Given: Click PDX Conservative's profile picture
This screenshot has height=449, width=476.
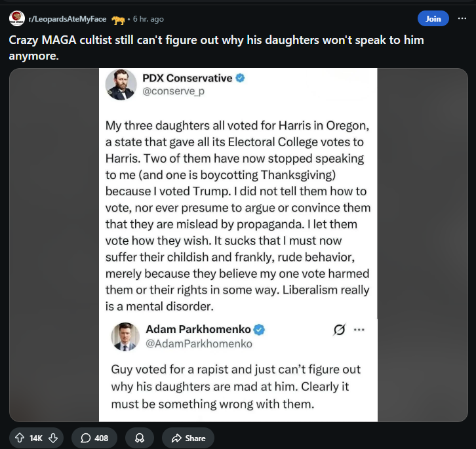Looking at the screenshot, I should coord(121,85).
